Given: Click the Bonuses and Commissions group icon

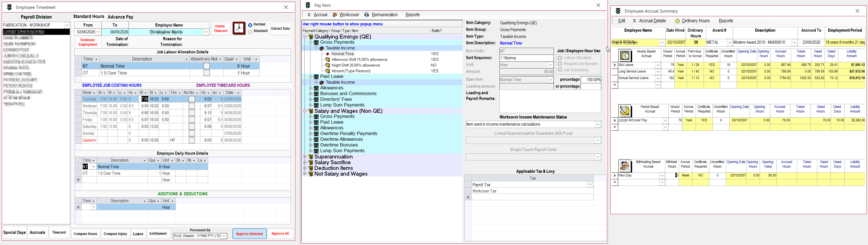Looking at the screenshot, I should pos(316,94).
